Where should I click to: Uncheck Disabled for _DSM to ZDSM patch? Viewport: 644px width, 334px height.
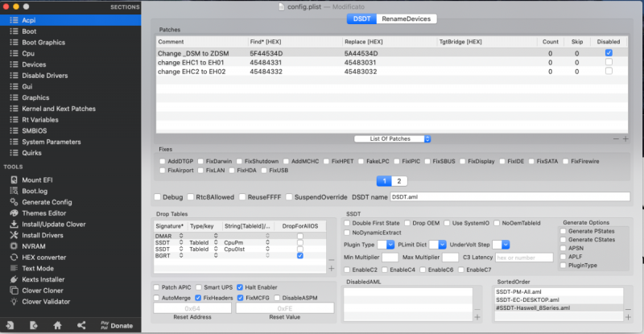point(609,53)
